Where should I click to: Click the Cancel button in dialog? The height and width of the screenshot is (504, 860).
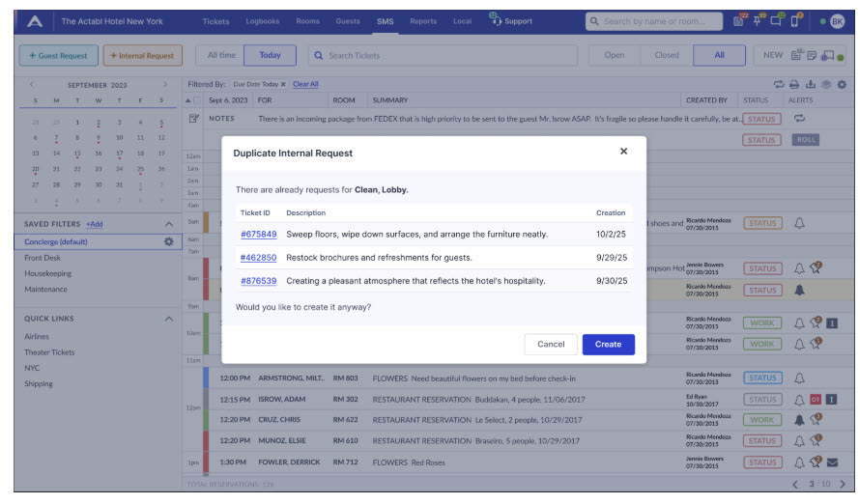point(551,345)
